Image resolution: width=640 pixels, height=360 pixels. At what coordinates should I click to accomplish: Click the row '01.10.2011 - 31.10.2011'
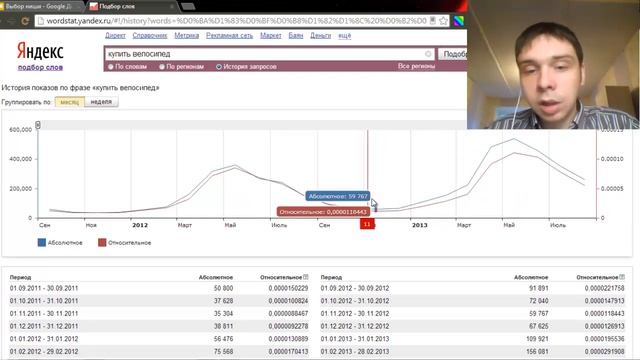pos(159,301)
